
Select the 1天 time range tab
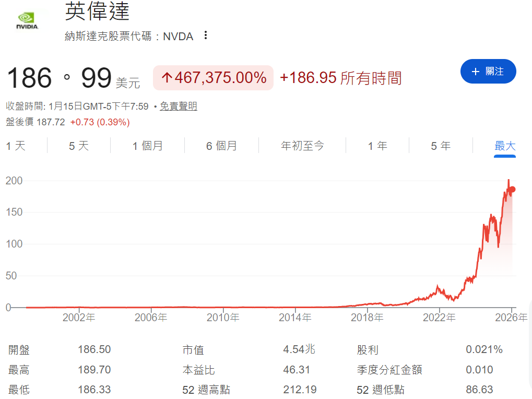(x=16, y=146)
